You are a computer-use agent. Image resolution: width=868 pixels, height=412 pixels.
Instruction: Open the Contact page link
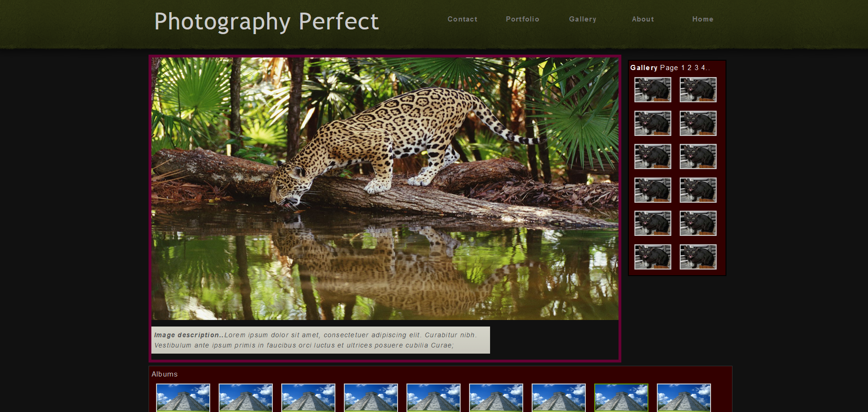coord(462,19)
